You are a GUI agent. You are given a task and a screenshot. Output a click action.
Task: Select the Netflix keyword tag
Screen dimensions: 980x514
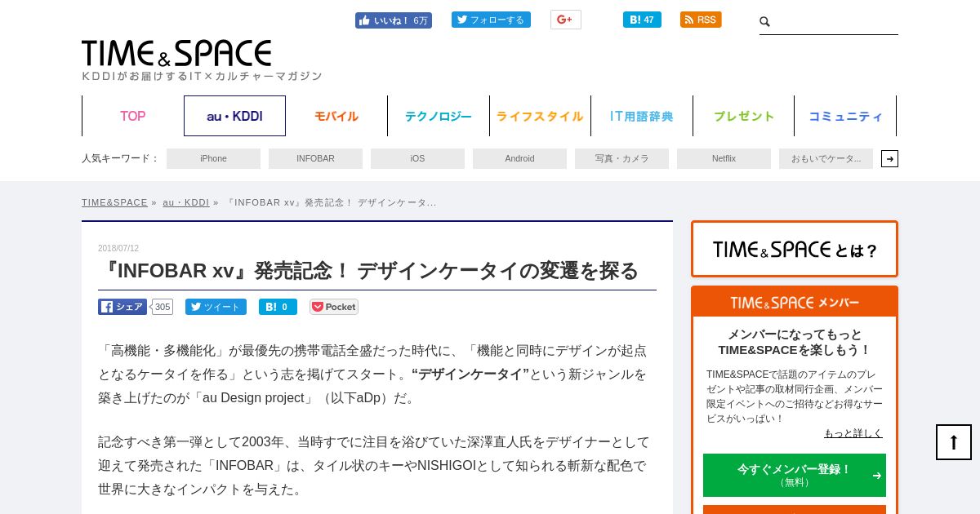tap(724, 158)
